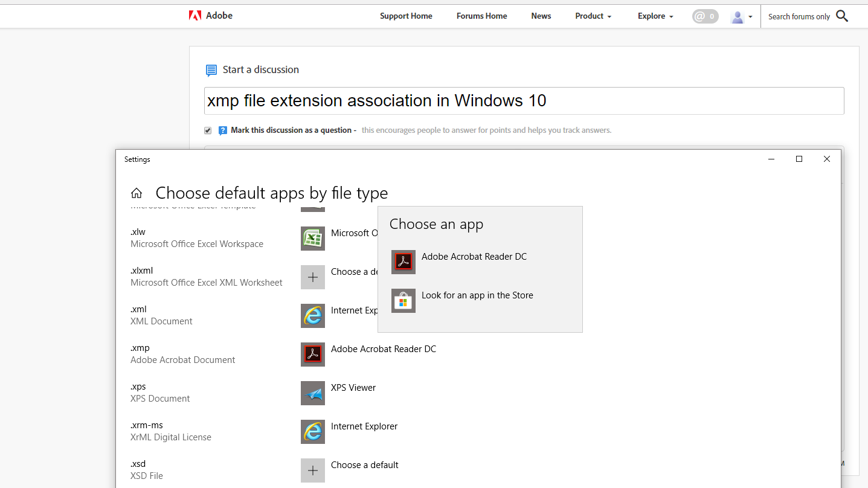Minimize the Settings window
868x488 pixels.
coord(771,159)
